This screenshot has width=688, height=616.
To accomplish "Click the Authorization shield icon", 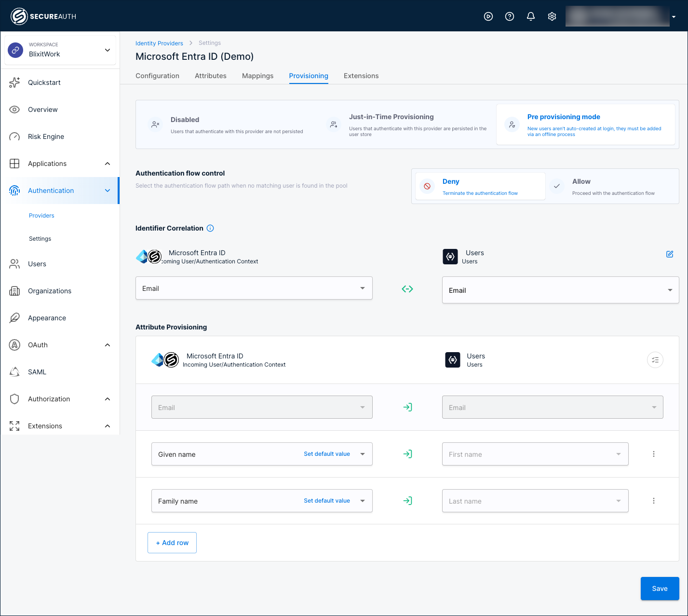I will click(14, 399).
